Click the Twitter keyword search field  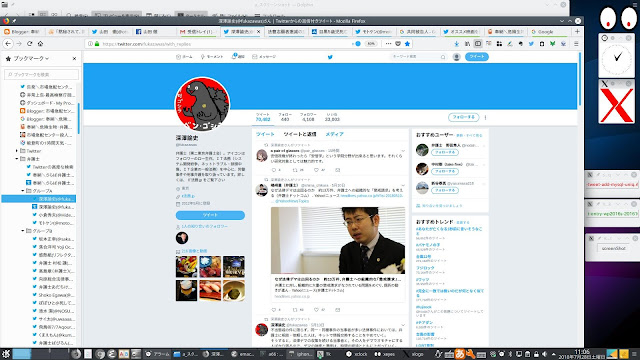pyautogui.click(x=418, y=57)
